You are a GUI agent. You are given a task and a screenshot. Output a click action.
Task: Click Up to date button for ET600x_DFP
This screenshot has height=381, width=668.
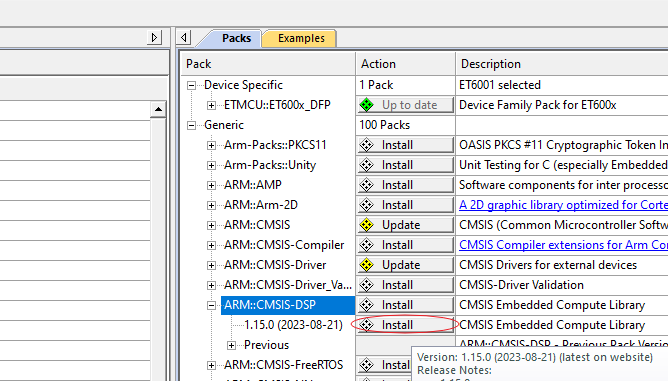406,105
